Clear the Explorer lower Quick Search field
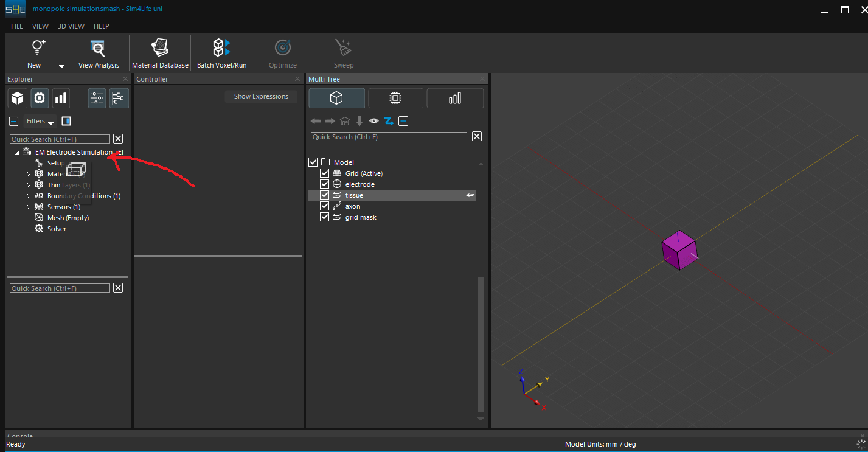Image resolution: width=868 pixels, height=452 pixels. click(118, 288)
